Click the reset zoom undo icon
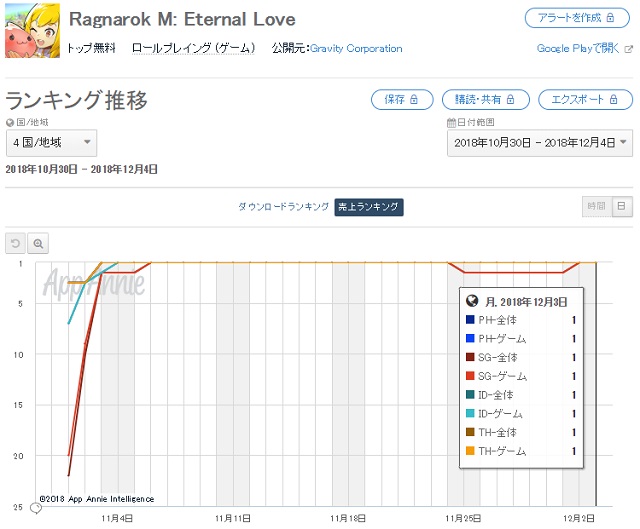The image size is (640, 529). click(x=16, y=243)
